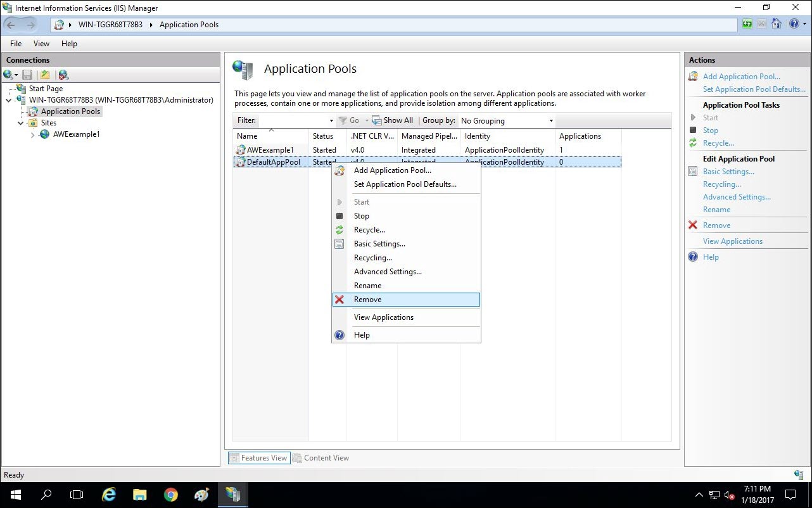The width and height of the screenshot is (812, 508).
Task: Sort by the Status column header
Action: click(327, 136)
